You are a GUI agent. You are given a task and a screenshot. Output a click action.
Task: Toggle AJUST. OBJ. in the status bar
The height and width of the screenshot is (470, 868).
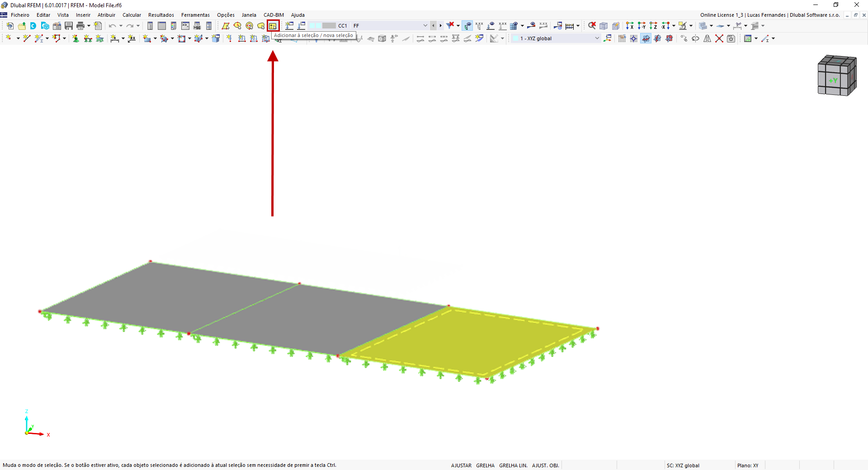click(x=545, y=465)
